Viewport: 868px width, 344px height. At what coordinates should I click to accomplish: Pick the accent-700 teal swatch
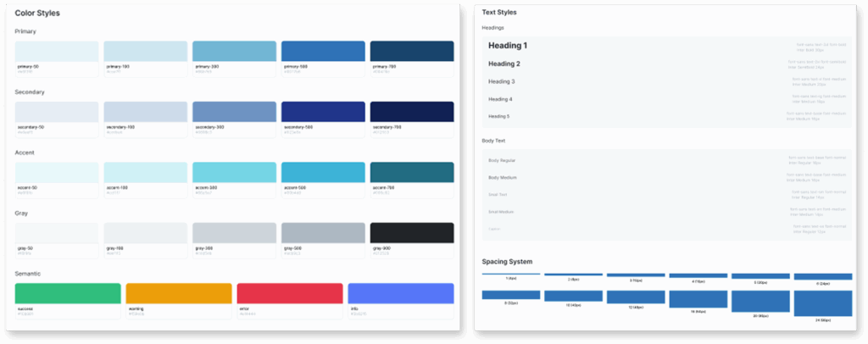412,172
